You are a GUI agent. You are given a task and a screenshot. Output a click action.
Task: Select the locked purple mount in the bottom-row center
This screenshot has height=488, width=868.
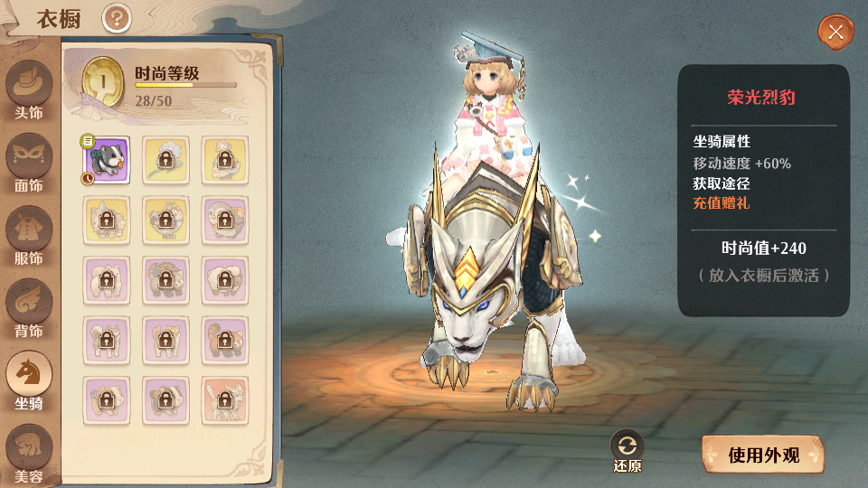[165, 400]
